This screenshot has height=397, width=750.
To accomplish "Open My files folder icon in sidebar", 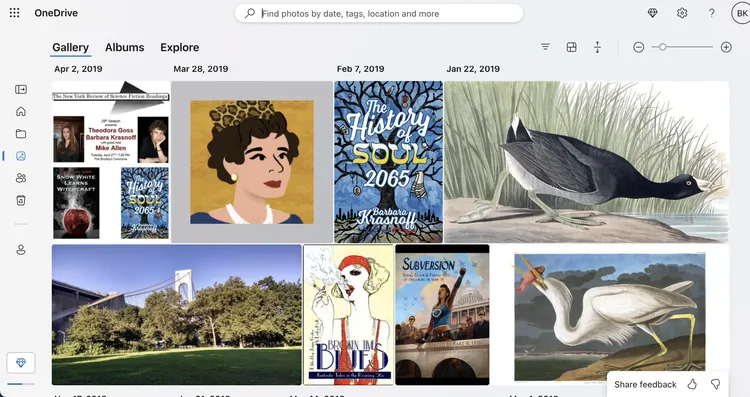I will point(21,133).
